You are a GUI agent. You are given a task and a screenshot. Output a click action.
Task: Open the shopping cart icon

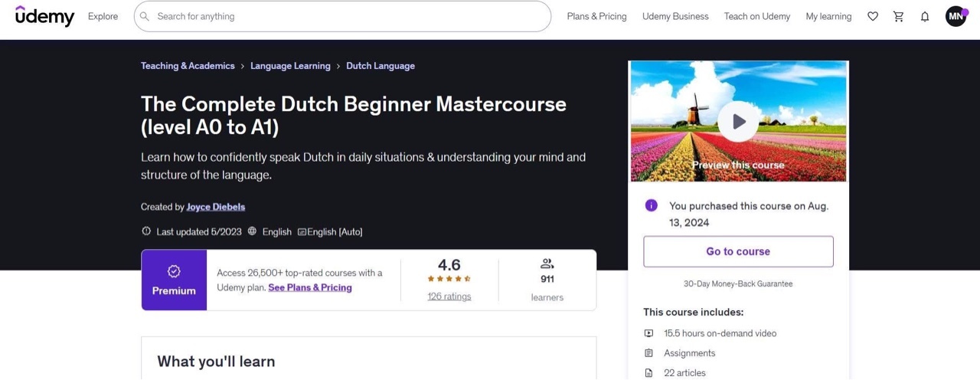899,16
